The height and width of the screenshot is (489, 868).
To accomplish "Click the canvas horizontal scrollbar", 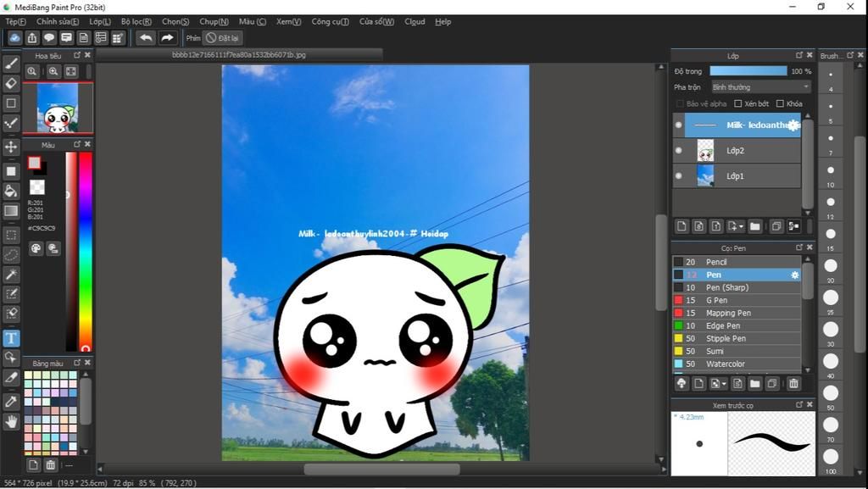I will [x=382, y=470].
